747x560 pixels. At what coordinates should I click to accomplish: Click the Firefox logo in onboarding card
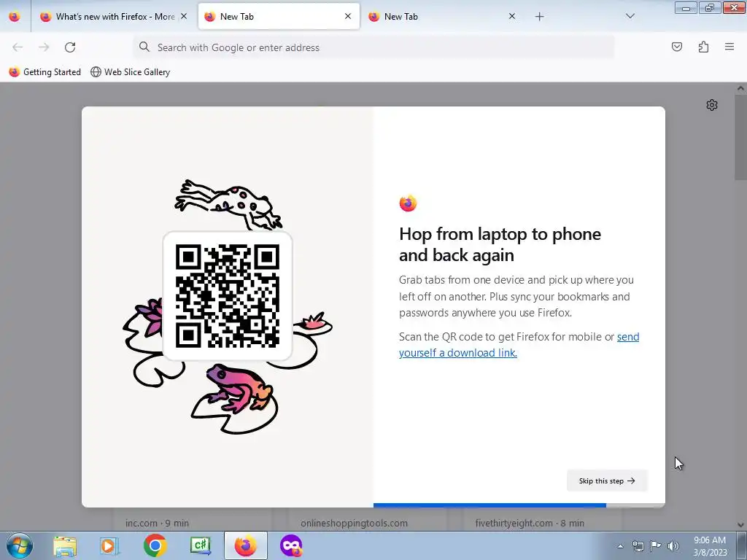tap(408, 203)
